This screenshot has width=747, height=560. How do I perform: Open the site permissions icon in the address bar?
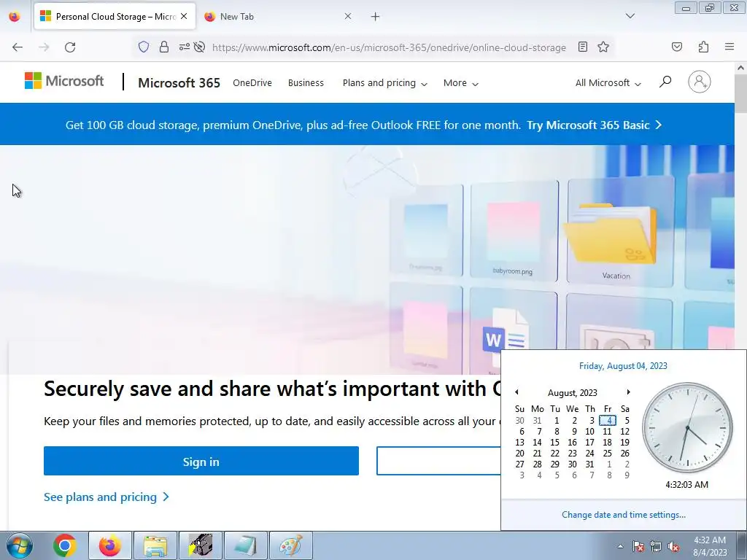coord(184,47)
